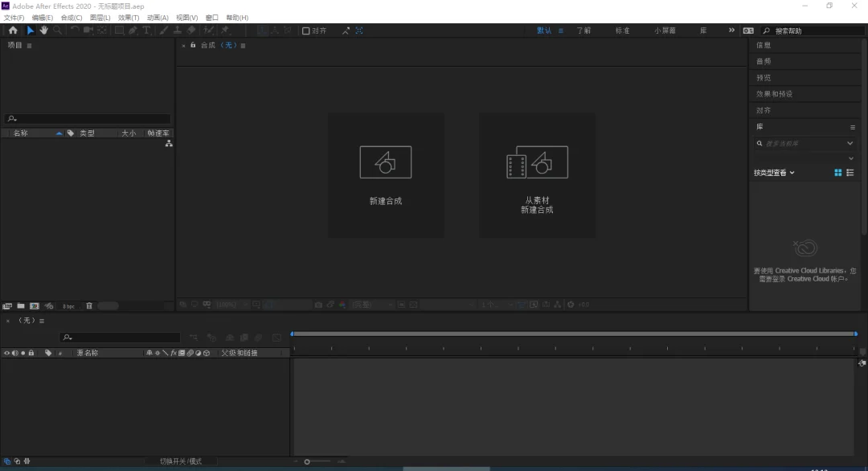This screenshot has height=471, width=868.
Task: Open the flowchart view icon in Project panel
Action: click(x=169, y=144)
